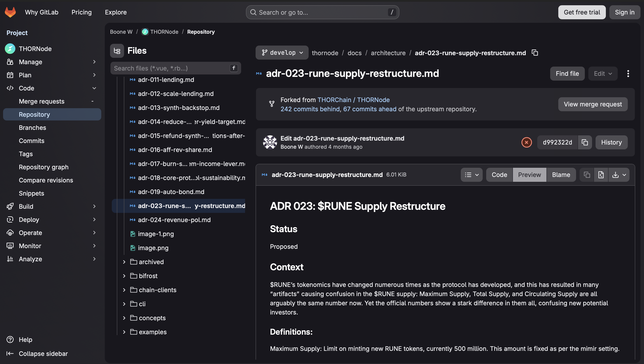Expand the archived folder
The image size is (644, 364).
pyautogui.click(x=124, y=262)
